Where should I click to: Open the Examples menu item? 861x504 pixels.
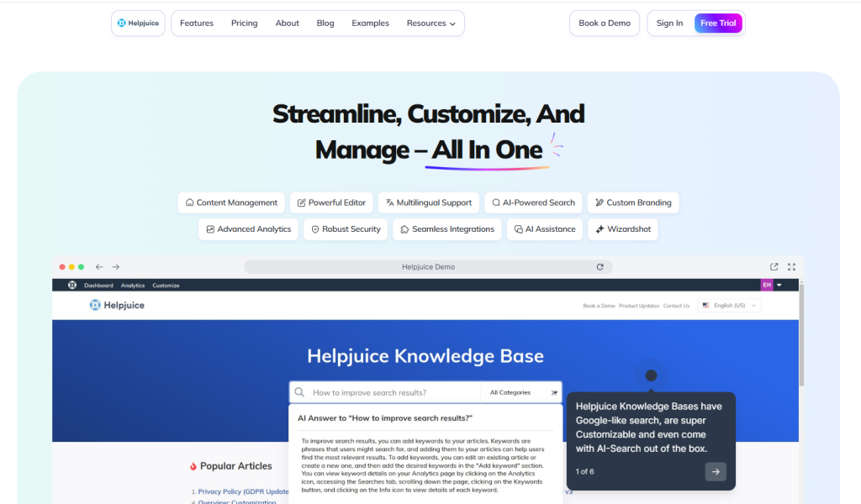370,23
